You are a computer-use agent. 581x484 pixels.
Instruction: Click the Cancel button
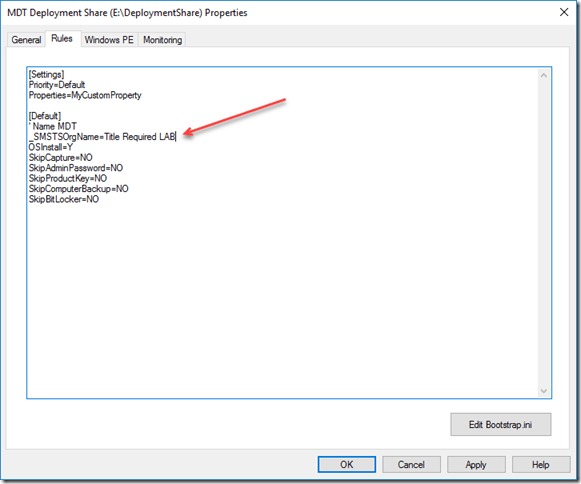411,464
